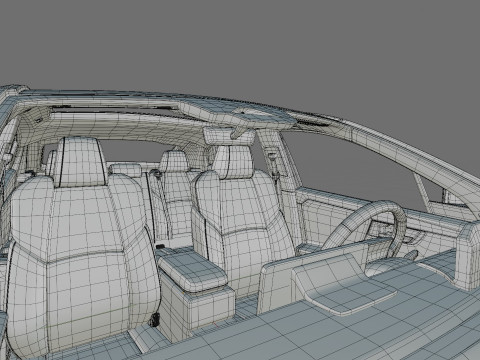The height and width of the screenshot is (360, 480).
Task: Select the center console armrest
Action: (192, 271)
